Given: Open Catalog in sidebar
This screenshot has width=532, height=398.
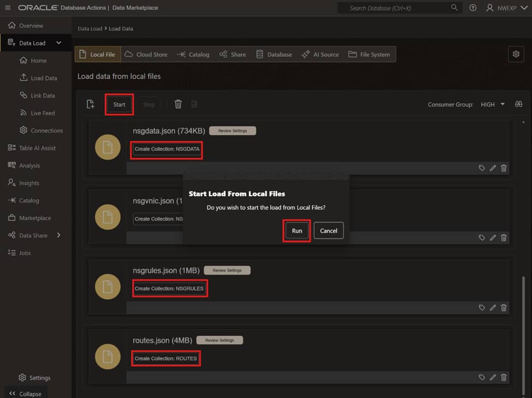Looking at the screenshot, I should 23,201.
